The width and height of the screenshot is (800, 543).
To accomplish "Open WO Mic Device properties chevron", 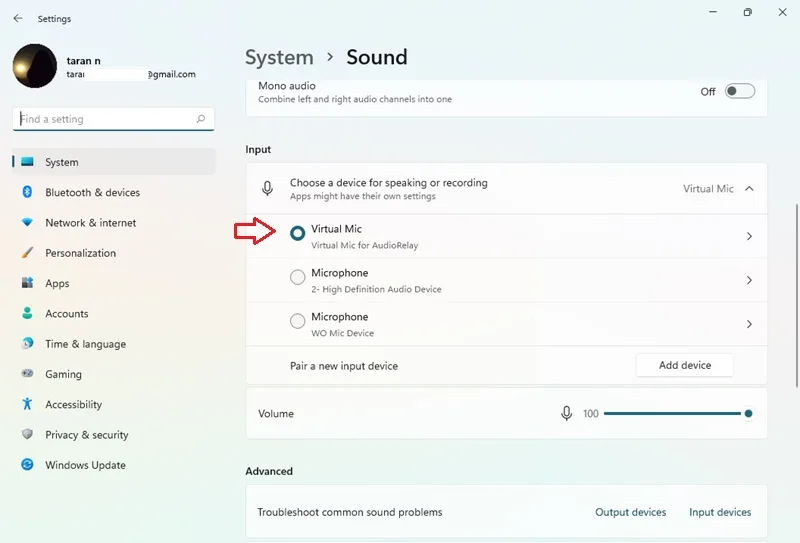I will [749, 324].
